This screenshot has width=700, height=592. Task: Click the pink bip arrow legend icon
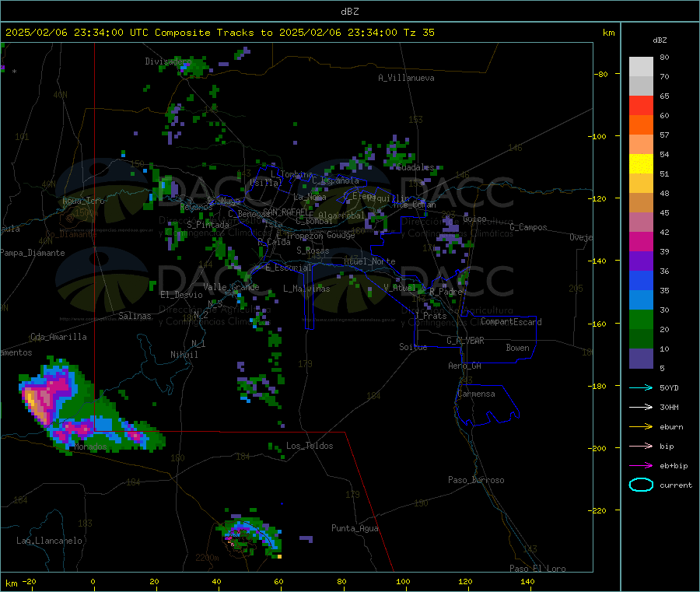(x=641, y=446)
